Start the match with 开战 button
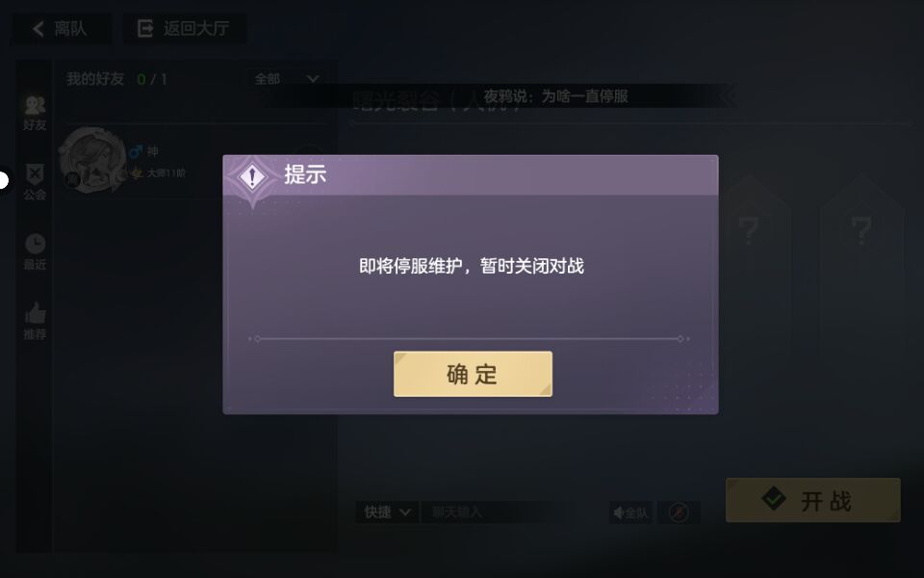The image size is (924, 578). point(812,500)
